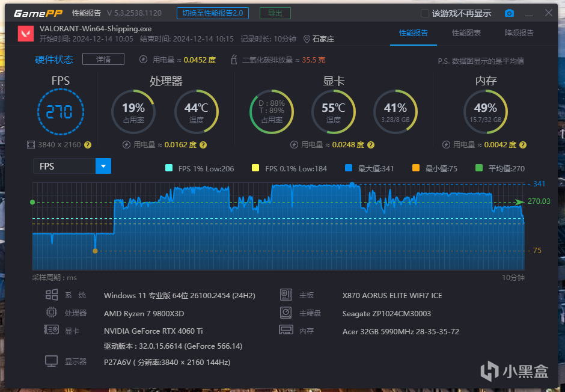Image resolution: width=565 pixels, height=392 pixels.
Task: Click the VRAM 41% 3.28/8 GB gauge
Action: pyautogui.click(x=395, y=112)
